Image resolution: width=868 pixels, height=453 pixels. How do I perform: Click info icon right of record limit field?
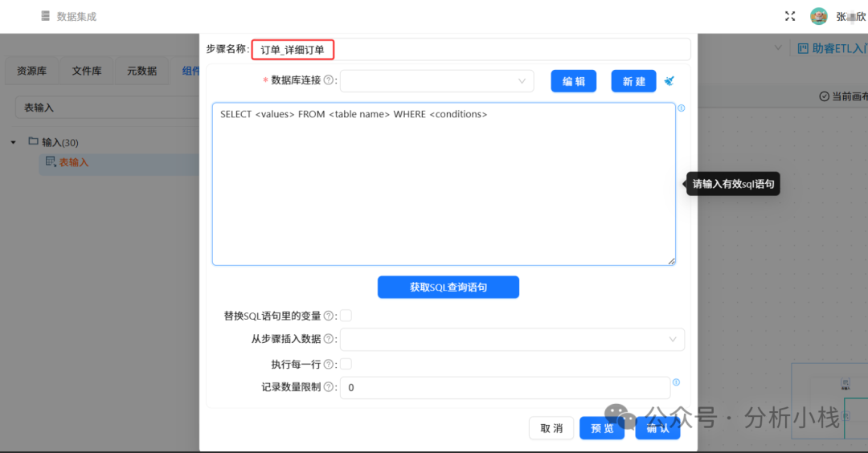pyautogui.click(x=676, y=382)
